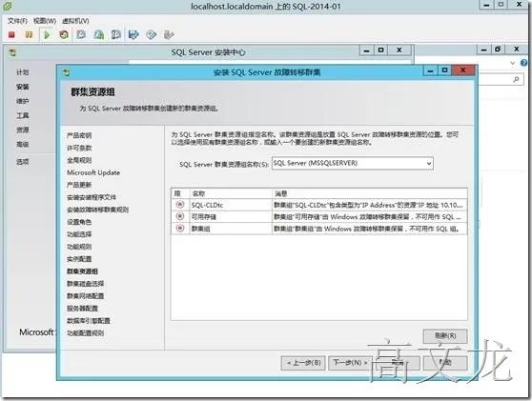Click the 服务器配置 step
532x401 pixels.
tap(82, 308)
